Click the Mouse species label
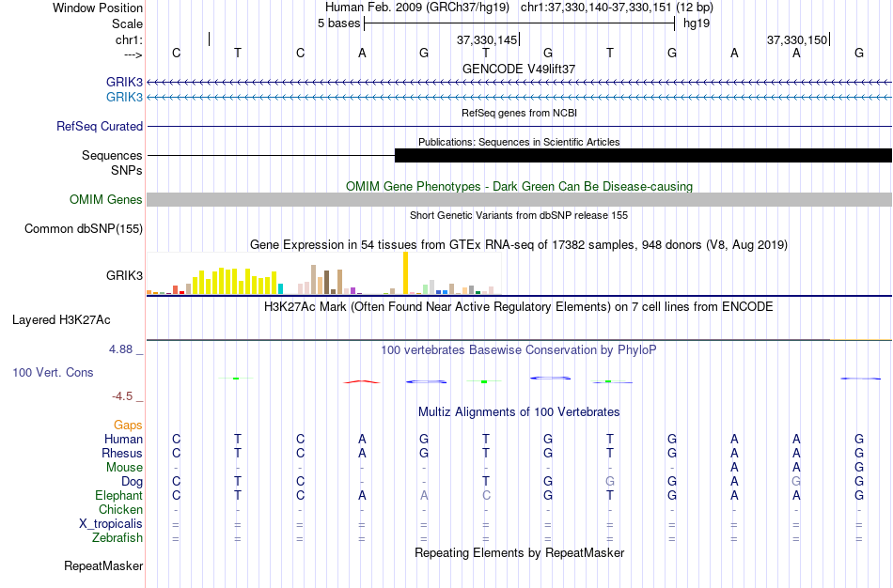Image resolution: width=893 pixels, height=588 pixels. (124, 468)
